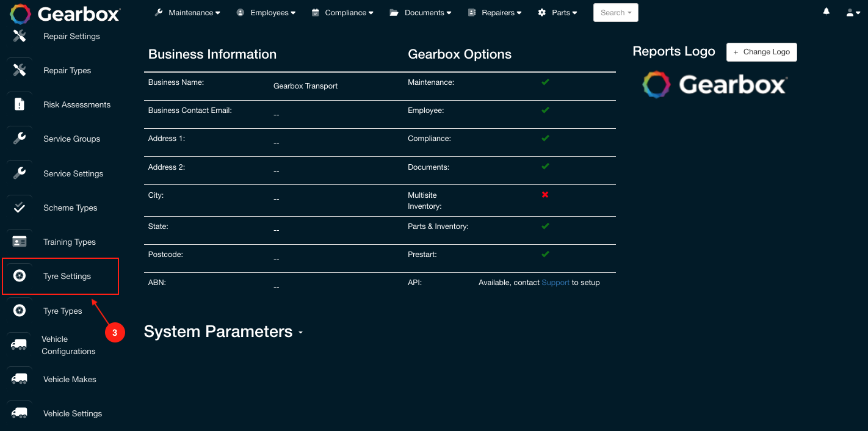
Task: Select Vehicle Settings sidebar label
Action: tap(73, 413)
